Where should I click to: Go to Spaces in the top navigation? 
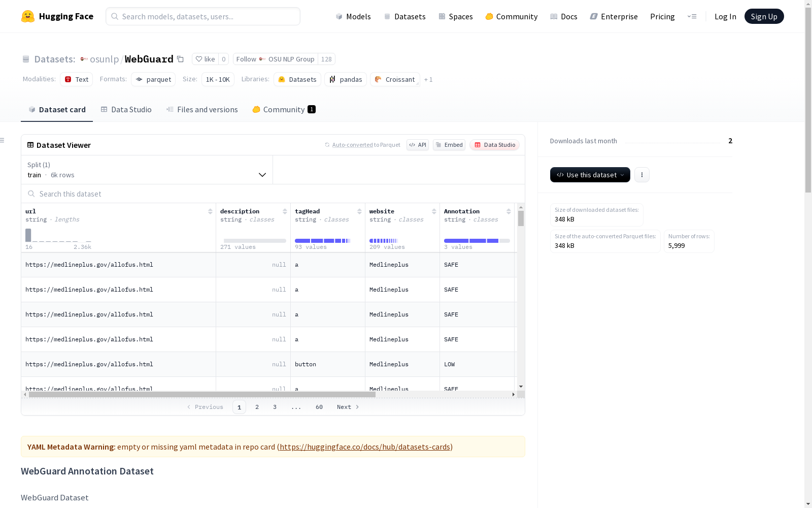(x=456, y=16)
